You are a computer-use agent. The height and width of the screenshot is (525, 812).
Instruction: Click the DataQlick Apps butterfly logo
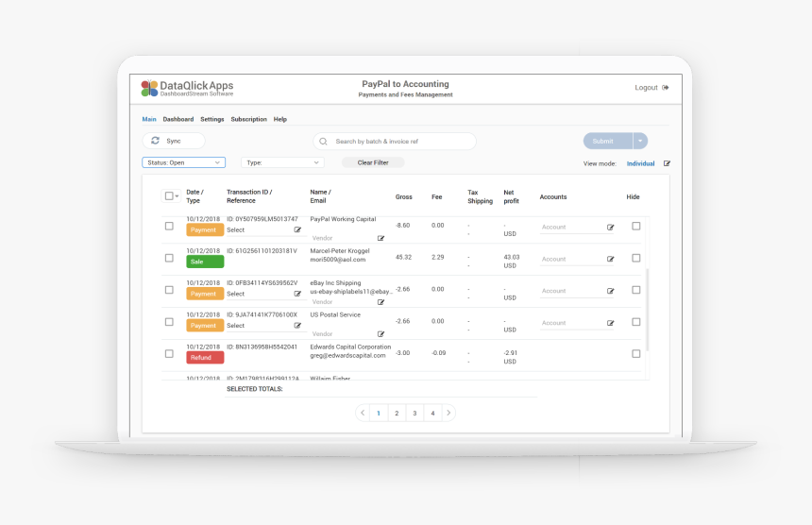point(149,88)
